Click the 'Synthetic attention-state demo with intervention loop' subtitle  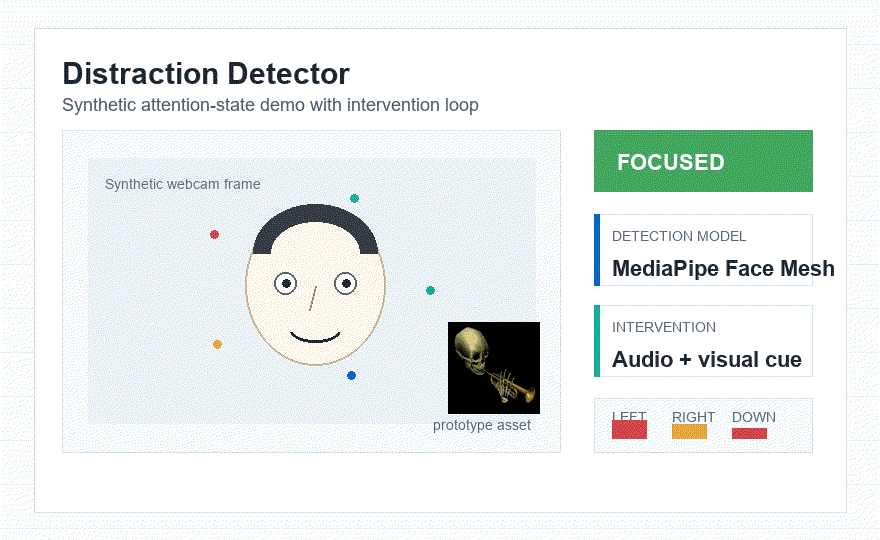click(271, 105)
